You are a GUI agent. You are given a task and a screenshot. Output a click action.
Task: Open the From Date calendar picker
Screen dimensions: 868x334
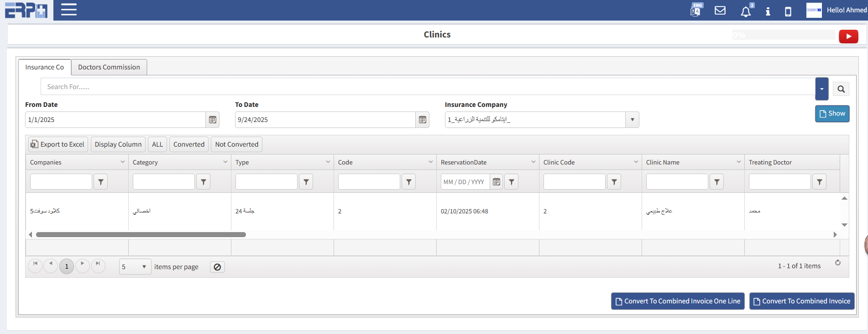213,120
